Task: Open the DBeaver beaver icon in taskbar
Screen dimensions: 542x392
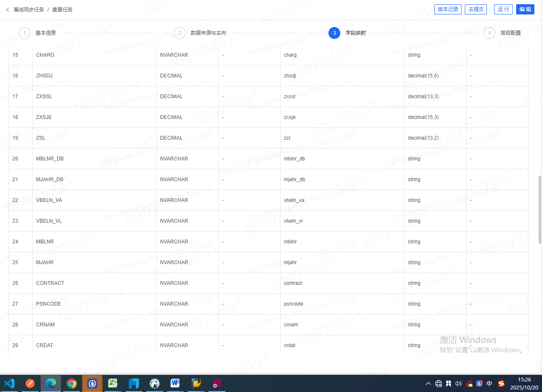Action: pos(155,384)
